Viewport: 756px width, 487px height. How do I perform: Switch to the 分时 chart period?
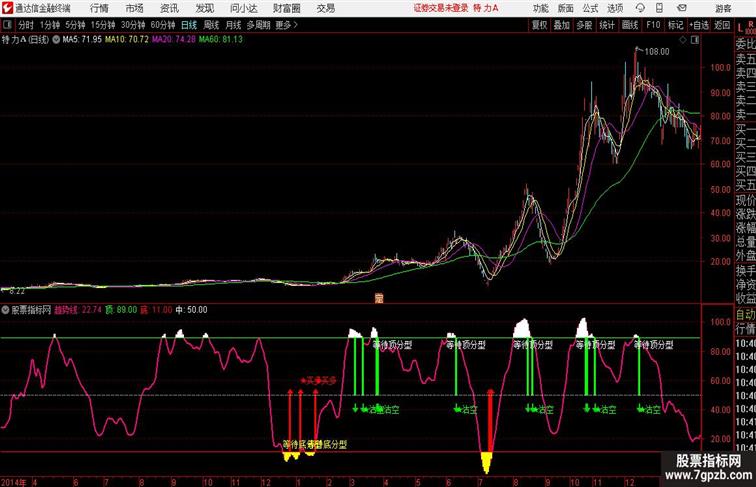pyautogui.click(x=26, y=25)
